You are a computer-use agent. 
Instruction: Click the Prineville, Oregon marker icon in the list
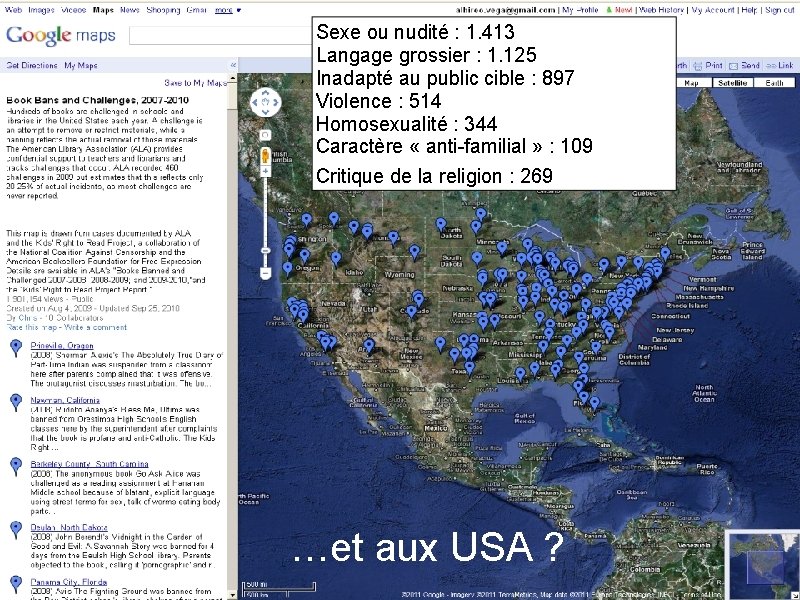[16, 348]
